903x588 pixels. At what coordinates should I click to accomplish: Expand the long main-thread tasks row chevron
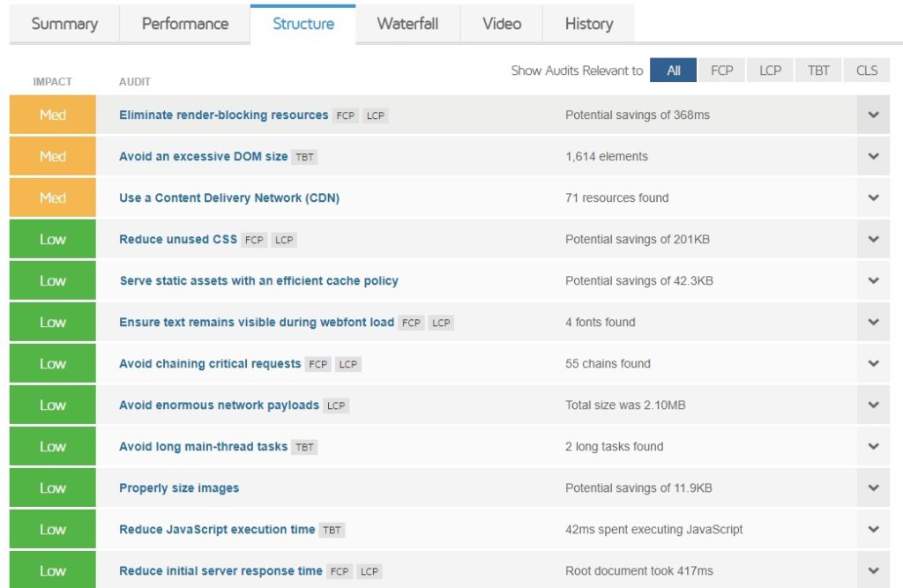click(874, 446)
